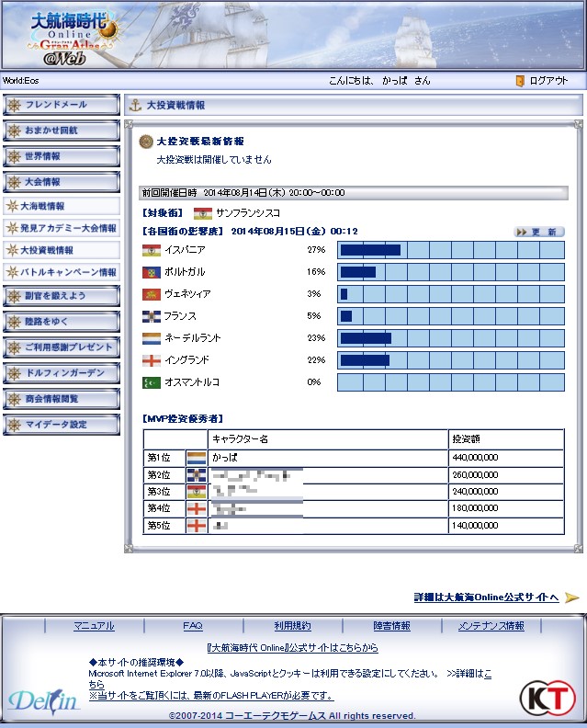Open the ご利用感謝プレゼント menu button
587x728 pixels.
click(x=62, y=347)
